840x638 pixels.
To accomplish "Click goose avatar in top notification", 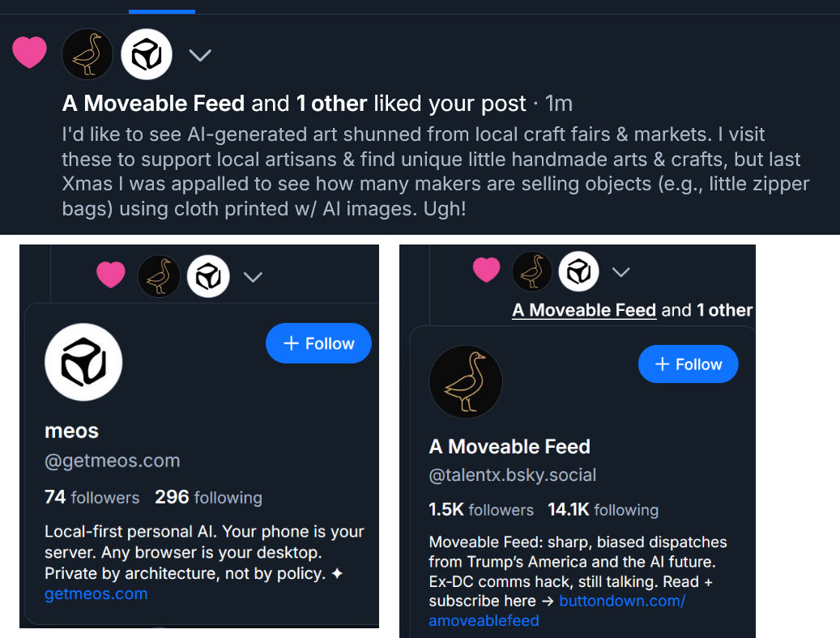I will point(87,54).
